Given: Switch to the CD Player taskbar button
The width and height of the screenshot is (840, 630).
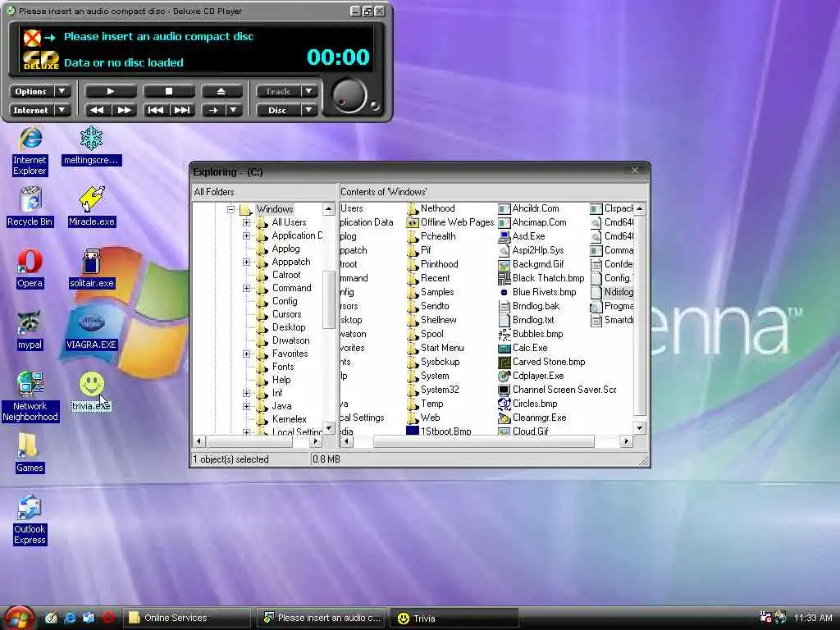Looking at the screenshot, I should [321, 618].
